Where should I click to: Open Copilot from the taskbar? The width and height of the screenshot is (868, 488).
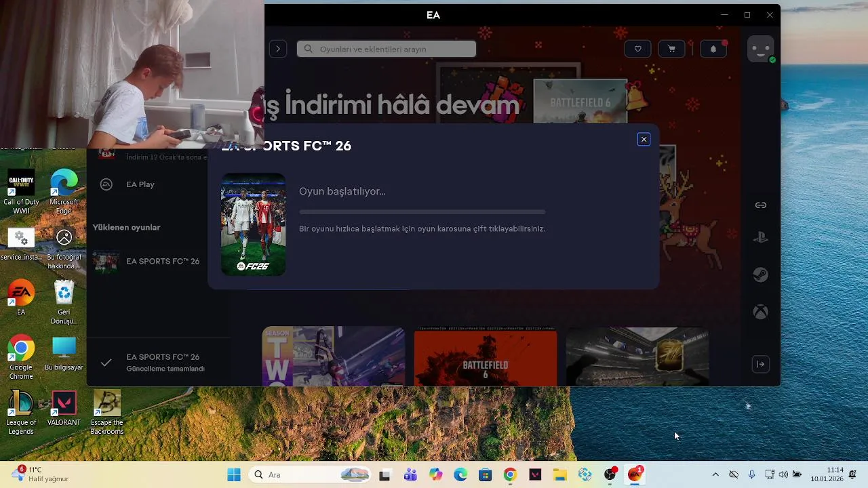click(435, 474)
